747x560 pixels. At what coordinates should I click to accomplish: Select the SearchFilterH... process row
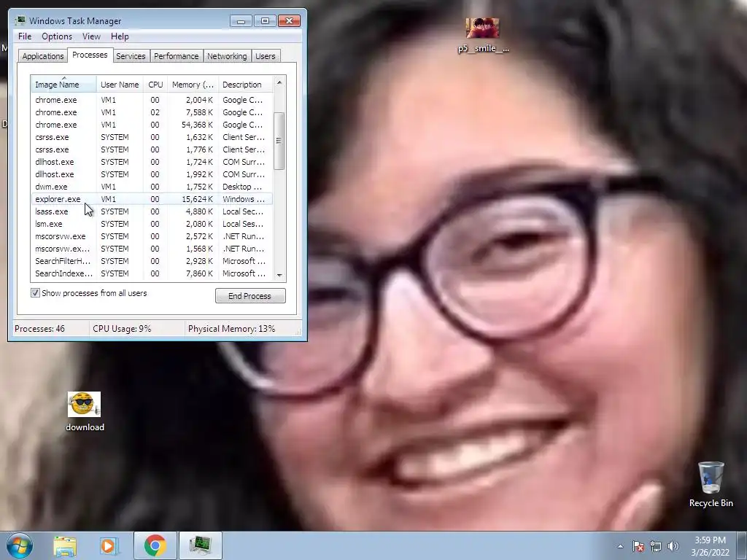(x=152, y=261)
